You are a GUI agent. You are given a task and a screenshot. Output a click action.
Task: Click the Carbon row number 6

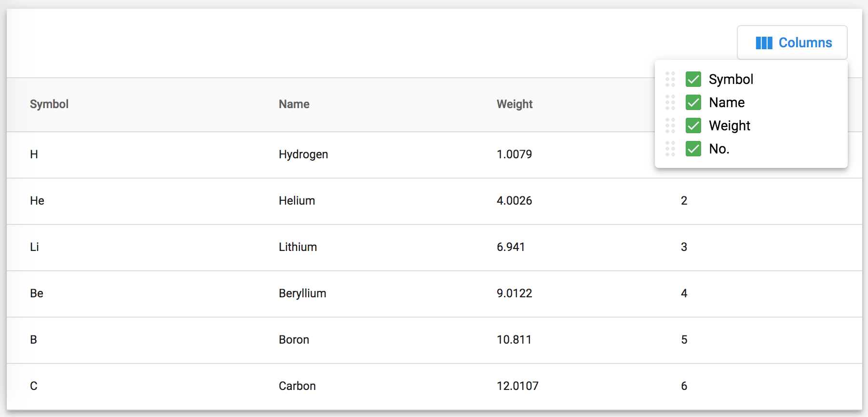(x=684, y=386)
